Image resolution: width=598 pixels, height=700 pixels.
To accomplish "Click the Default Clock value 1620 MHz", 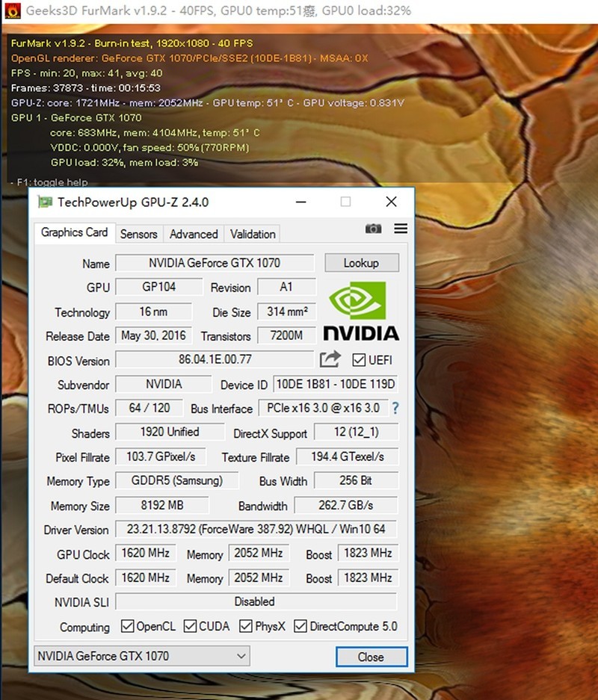I will pyautogui.click(x=146, y=577).
